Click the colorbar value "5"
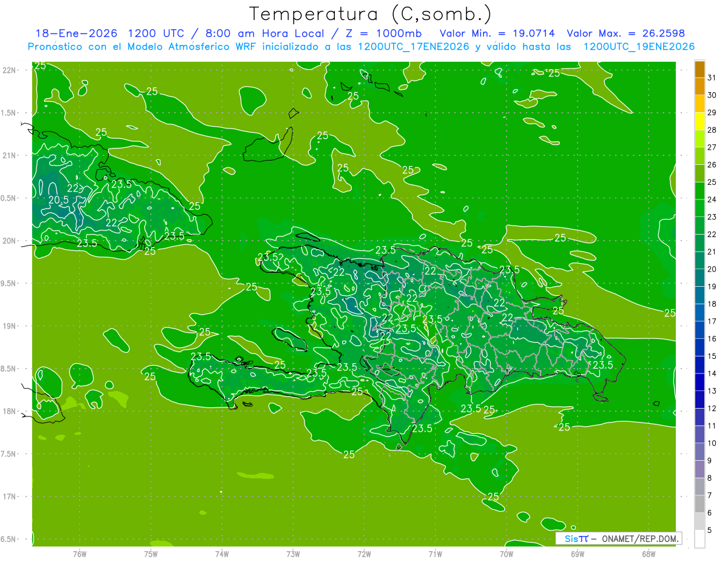This screenshot has height=562, width=728. point(710,530)
